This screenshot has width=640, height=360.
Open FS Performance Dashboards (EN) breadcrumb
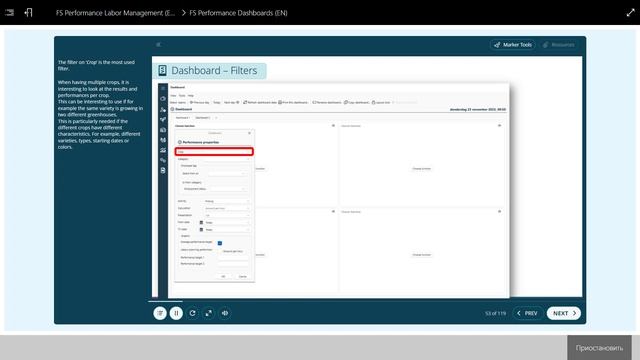pyautogui.click(x=238, y=13)
